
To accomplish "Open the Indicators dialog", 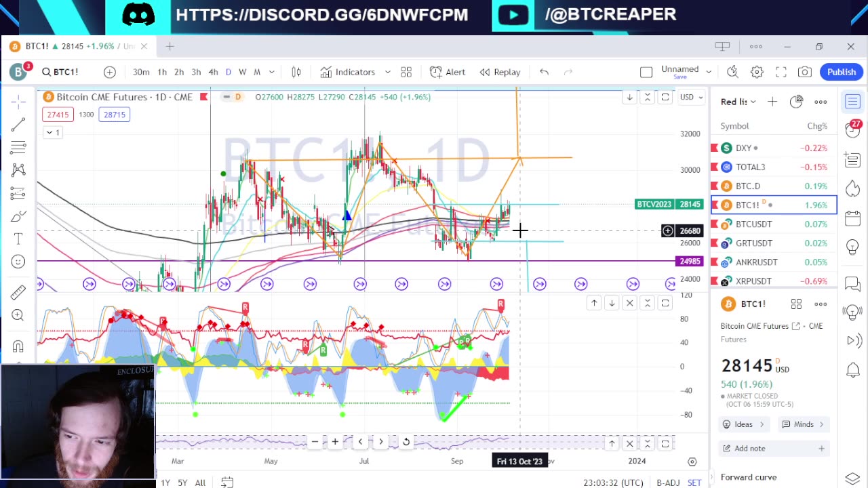I will pyautogui.click(x=349, y=72).
